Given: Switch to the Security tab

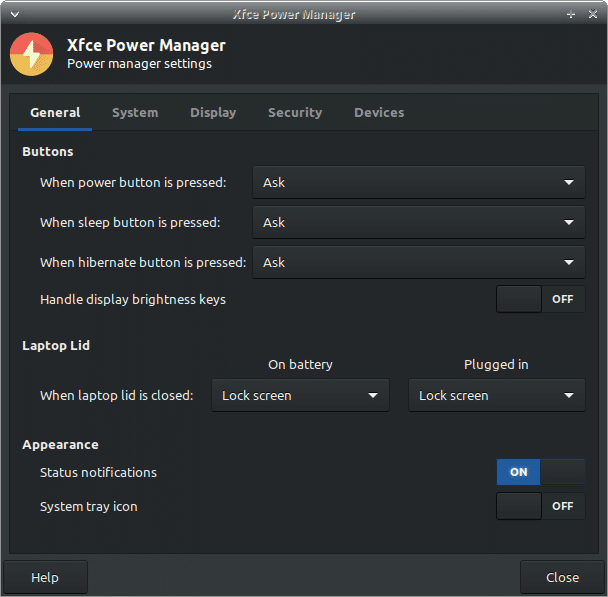Looking at the screenshot, I should (x=295, y=113).
